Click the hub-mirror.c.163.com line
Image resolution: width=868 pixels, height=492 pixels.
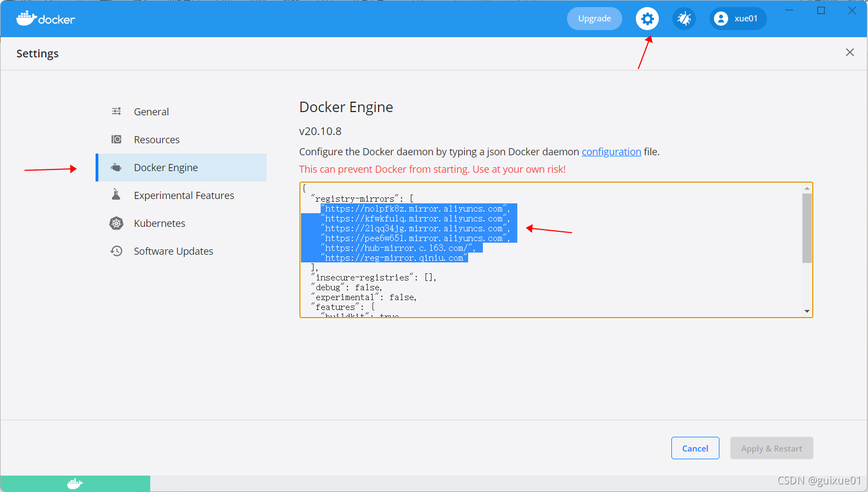click(x=398, y=248)
